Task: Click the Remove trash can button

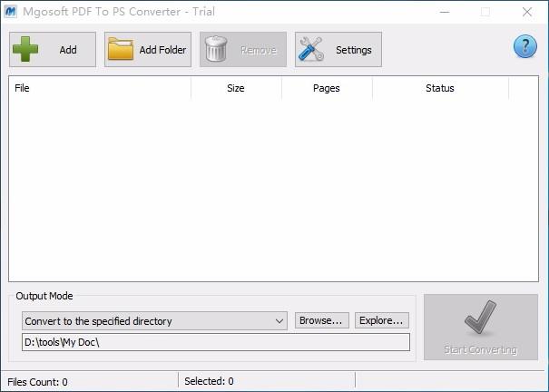Action: click(x=243, y=49)
